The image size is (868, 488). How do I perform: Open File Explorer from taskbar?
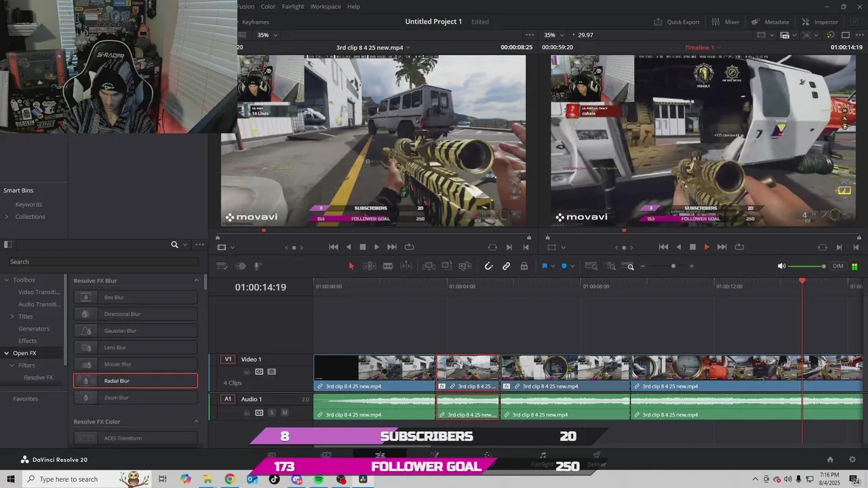pos(208,479)
